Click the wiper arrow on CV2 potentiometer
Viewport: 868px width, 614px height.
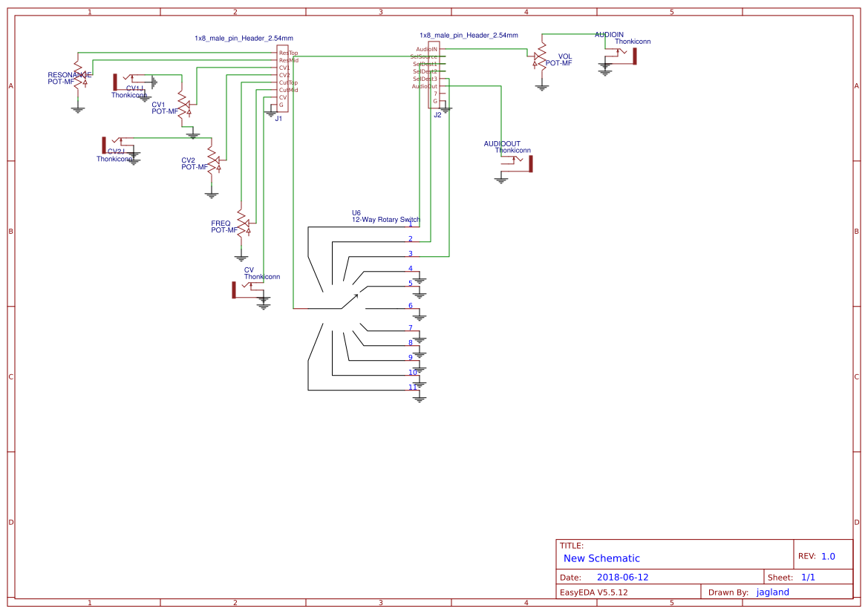click(218, 160)
